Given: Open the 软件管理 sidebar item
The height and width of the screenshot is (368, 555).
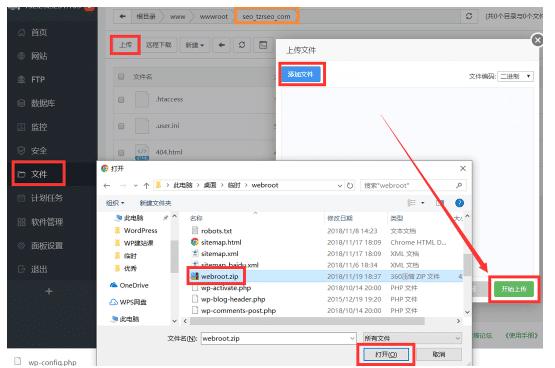Looking at the screenshot, I should coord(46,222).
